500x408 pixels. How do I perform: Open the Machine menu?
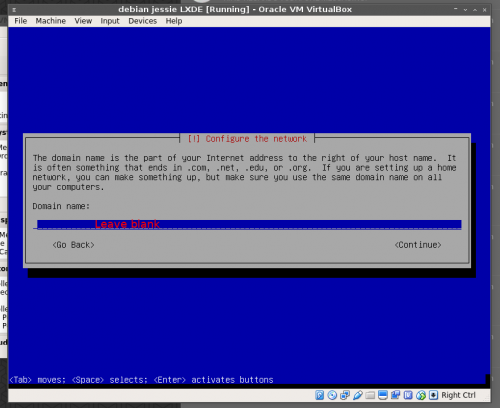tap(51, 21)
